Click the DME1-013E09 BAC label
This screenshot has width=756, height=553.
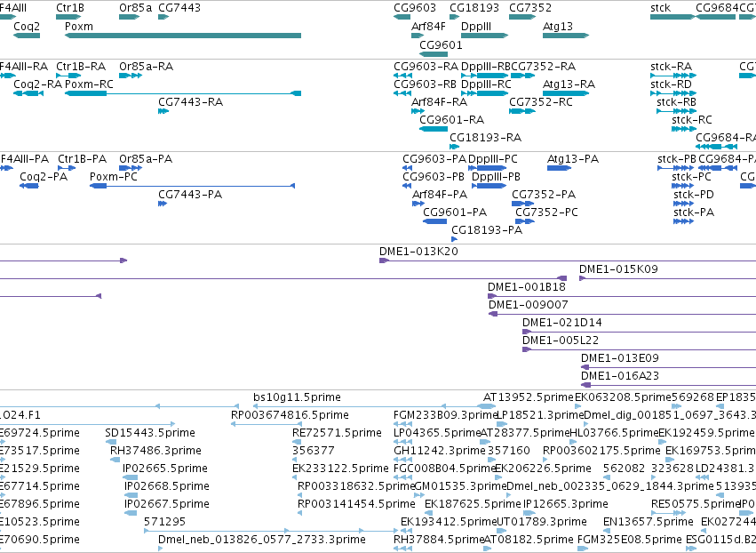click(620, 359)
